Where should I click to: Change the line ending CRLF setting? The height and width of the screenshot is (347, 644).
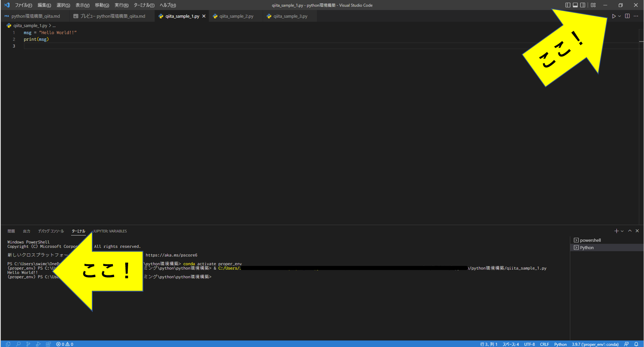point(545,344)
